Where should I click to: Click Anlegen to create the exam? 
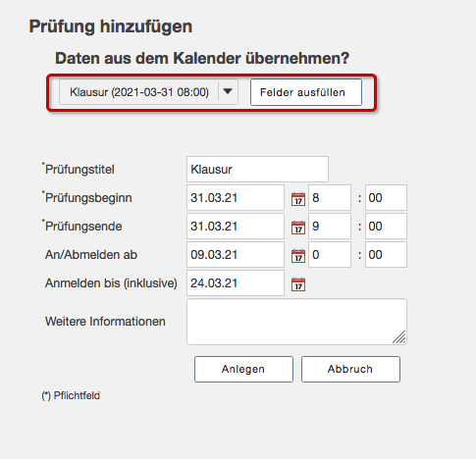[243, 369]
